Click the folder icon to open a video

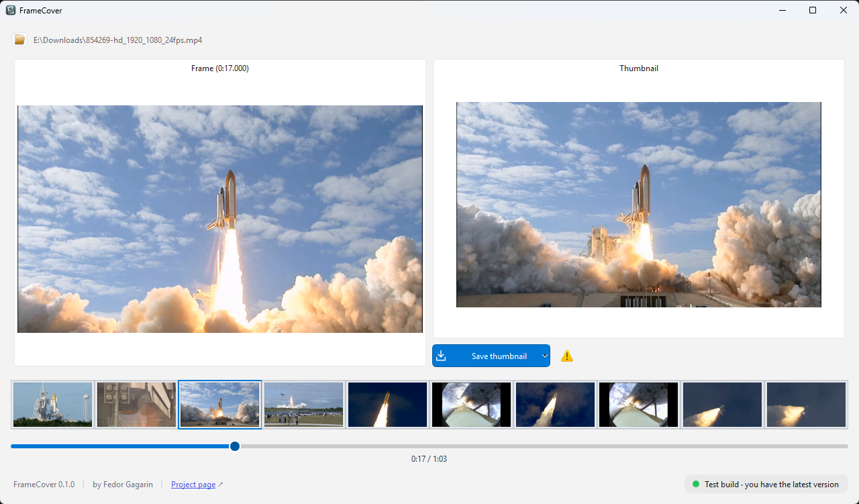click(19, 40)
